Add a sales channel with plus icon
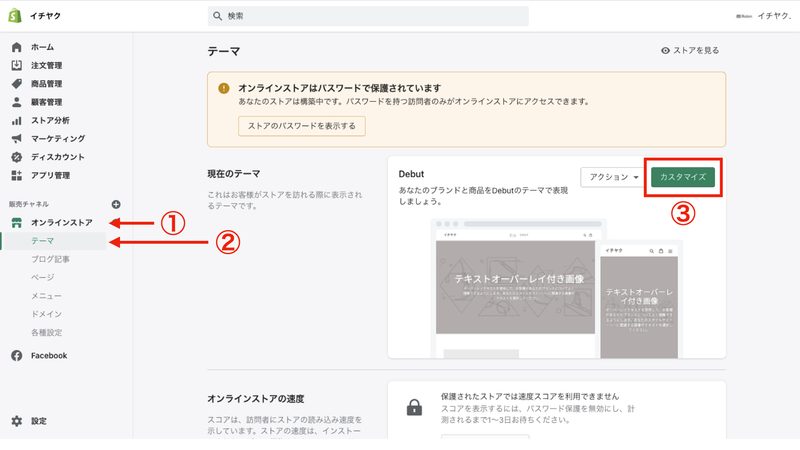 tap(116, 204)
